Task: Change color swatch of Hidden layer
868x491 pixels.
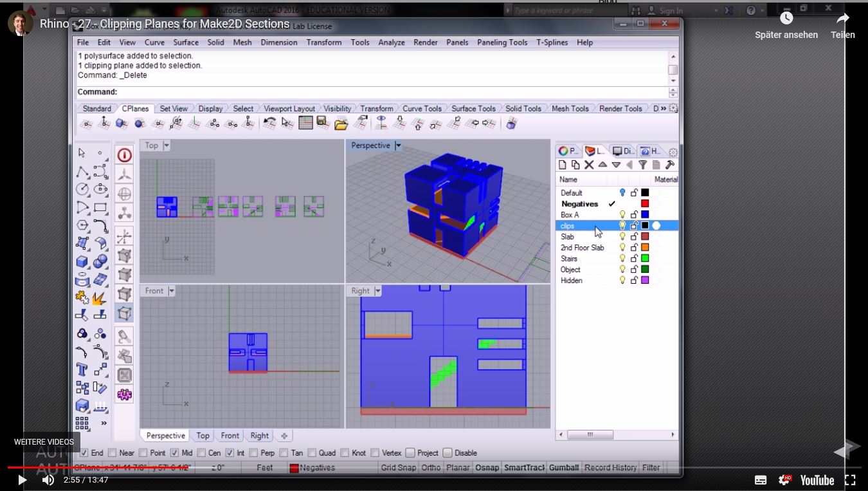Action: (x=645, y=281)
